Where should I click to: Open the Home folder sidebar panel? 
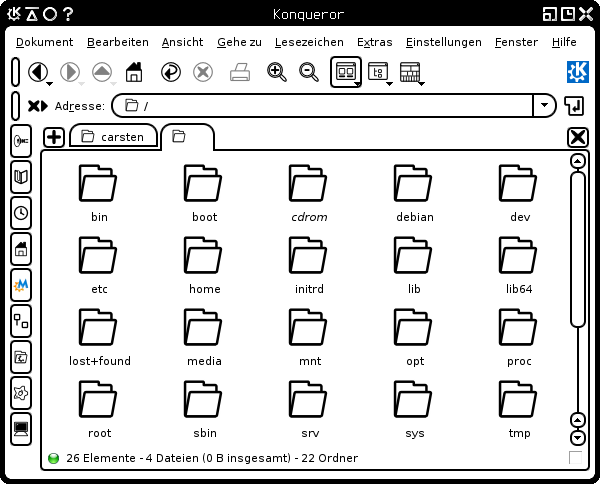pos(21,249)
